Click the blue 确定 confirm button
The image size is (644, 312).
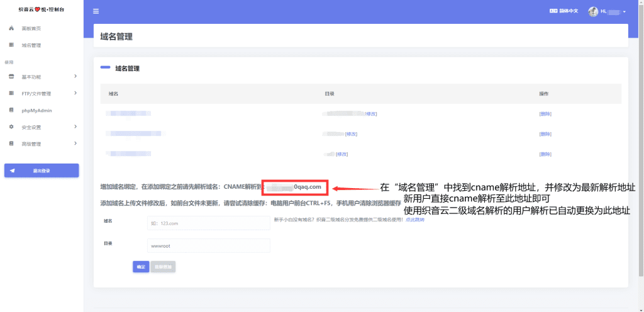(141, 267)
